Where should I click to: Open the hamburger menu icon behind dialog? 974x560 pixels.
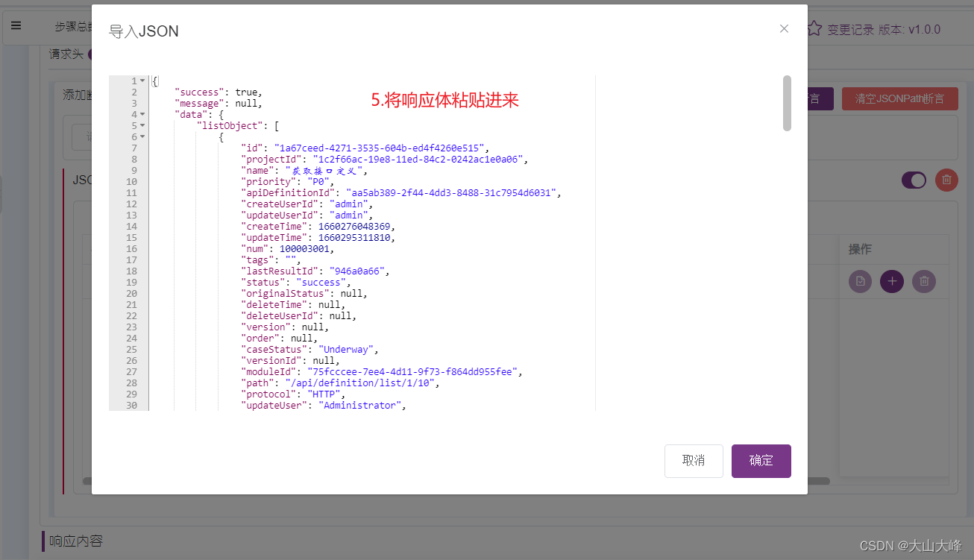(16, 25)
